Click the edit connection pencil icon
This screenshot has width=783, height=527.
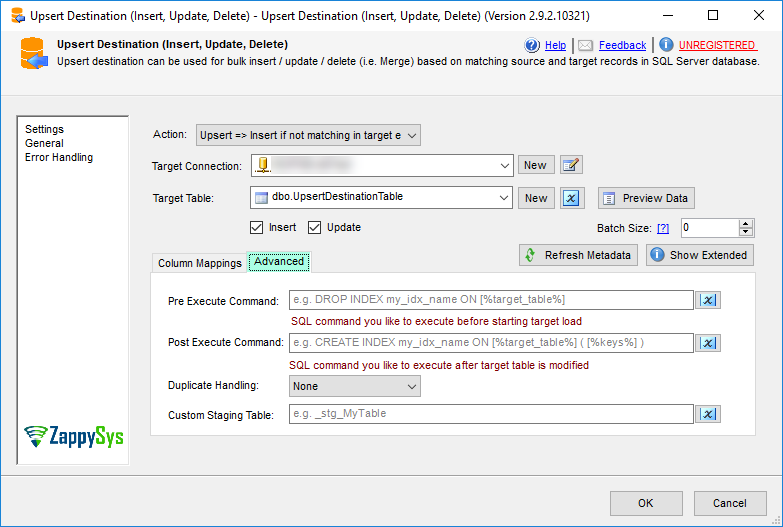coord(571,165)
